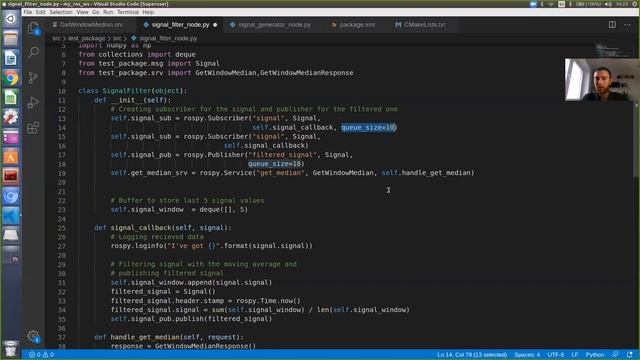Change indentation via Spaces: 4
The height and width of the screenshot is (360, 640).
click(527, 355)
